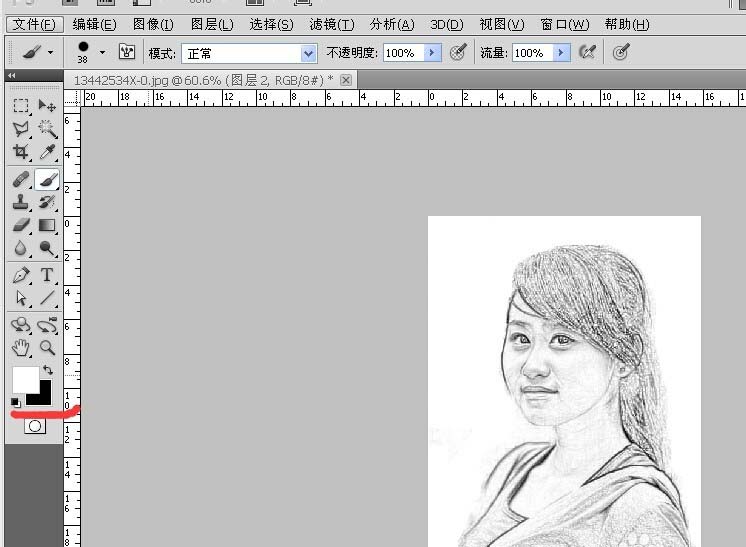Click the flow 100% input field
Viewport: 746px width, 547px height.
pyautogui.click(x=533, y=53)
